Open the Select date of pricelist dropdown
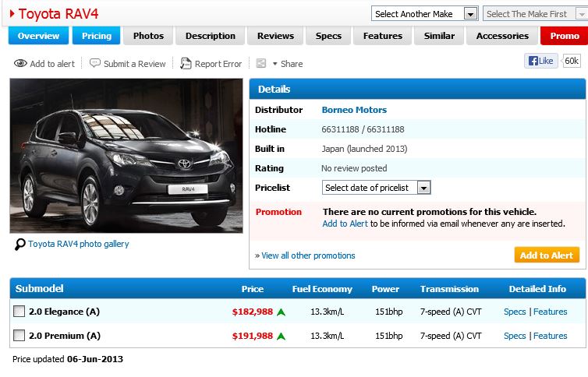588x377 pixels. click(x=377, y=188)
